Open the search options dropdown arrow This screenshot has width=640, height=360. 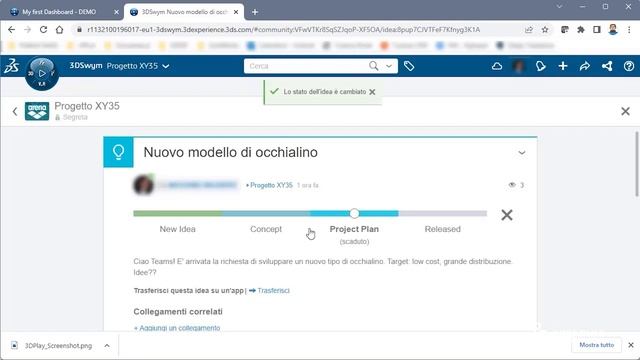click(x=389, y=66)
